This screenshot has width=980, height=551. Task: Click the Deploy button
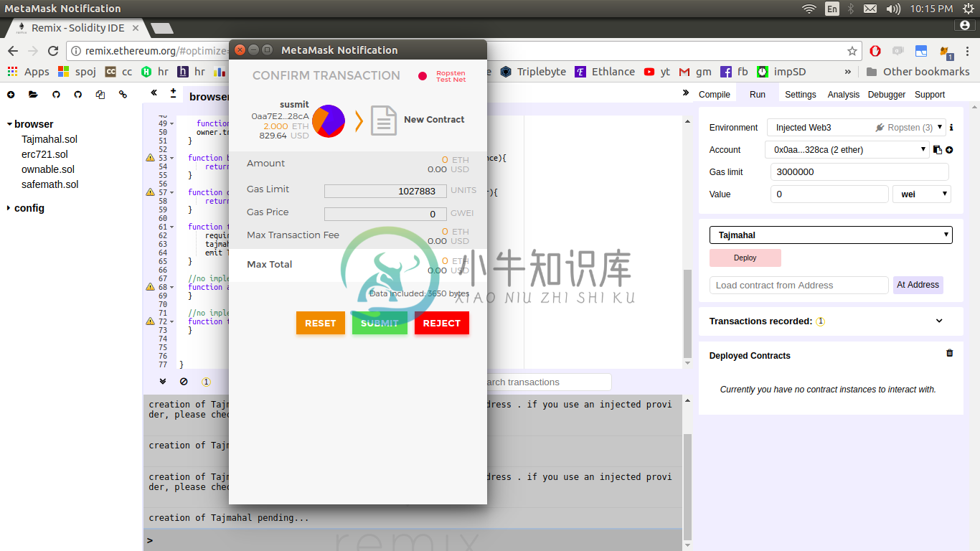click(745, 258)
